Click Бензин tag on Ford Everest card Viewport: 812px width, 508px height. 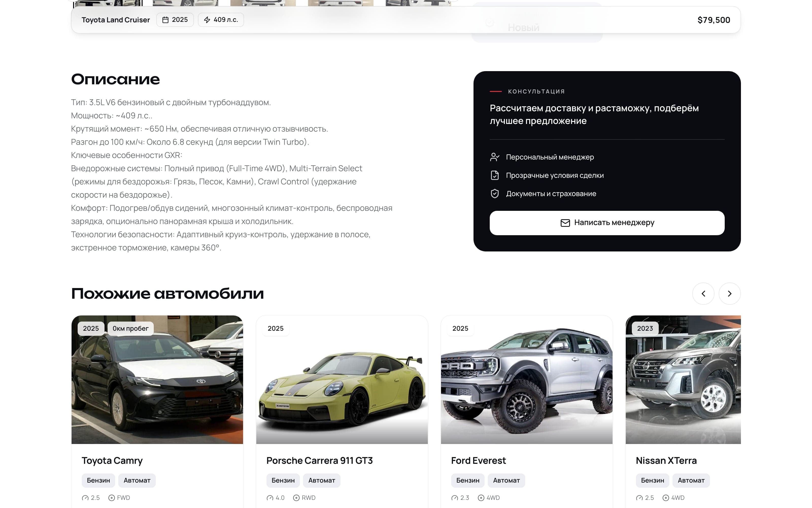tap(468, 481)
